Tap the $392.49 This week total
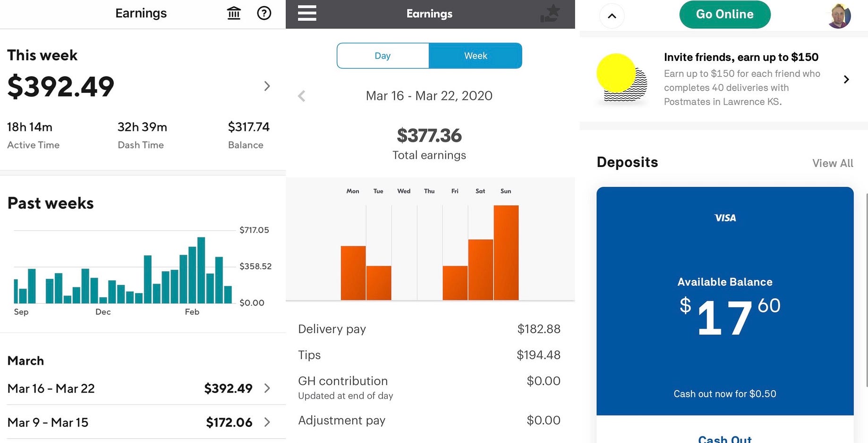 tap(61, 86)
